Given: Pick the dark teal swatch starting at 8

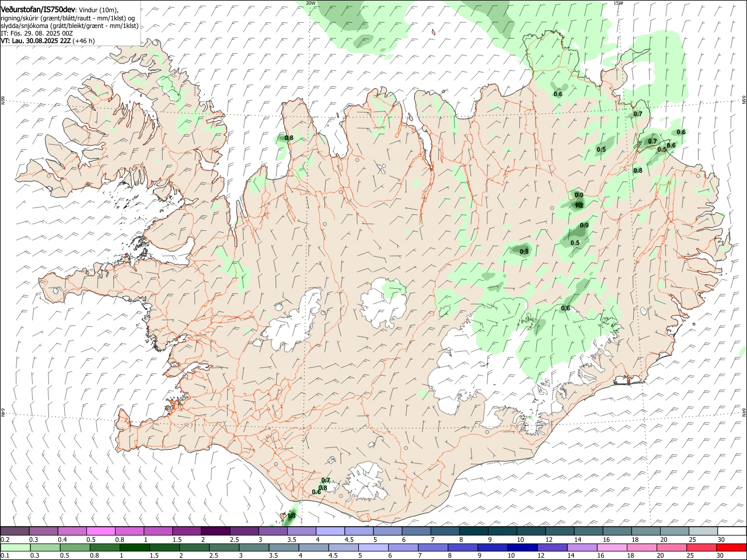Looking at the screenshot, I should pyautogui.click(x=473, y=531).
